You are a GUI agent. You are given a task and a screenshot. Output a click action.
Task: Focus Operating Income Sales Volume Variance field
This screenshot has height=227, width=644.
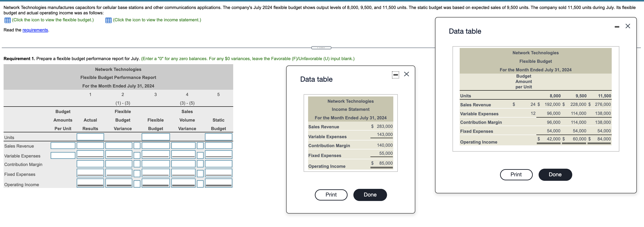tap(183, 183)
